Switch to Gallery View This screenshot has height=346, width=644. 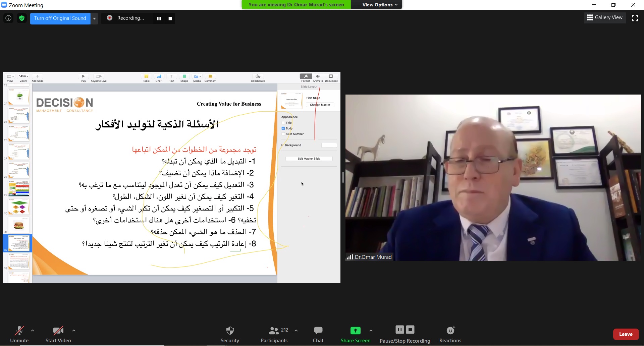(604, 17)
